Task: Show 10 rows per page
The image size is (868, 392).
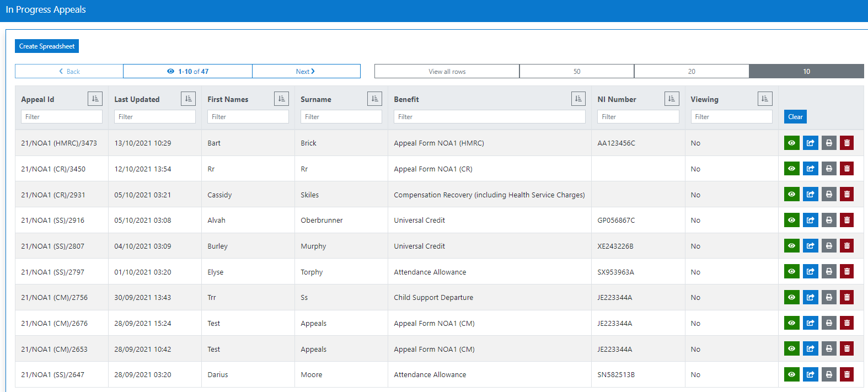Action: pyautogui.click(x=806, y=71)
